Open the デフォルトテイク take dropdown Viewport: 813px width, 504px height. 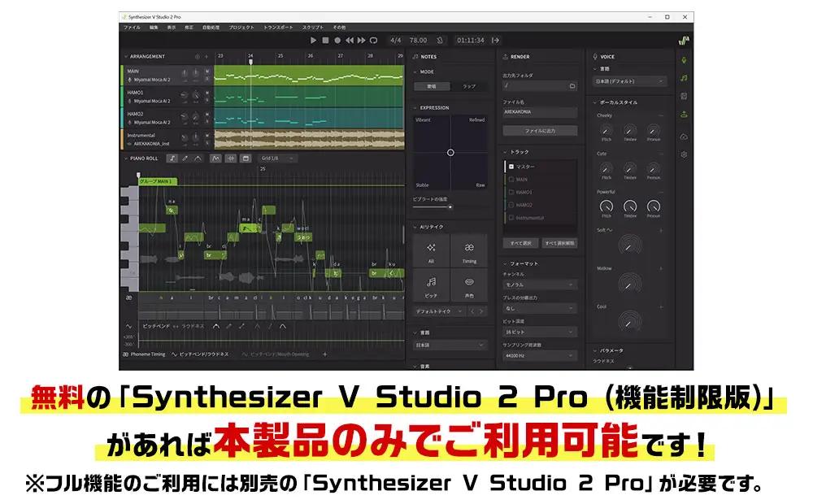tap(439, 311)
